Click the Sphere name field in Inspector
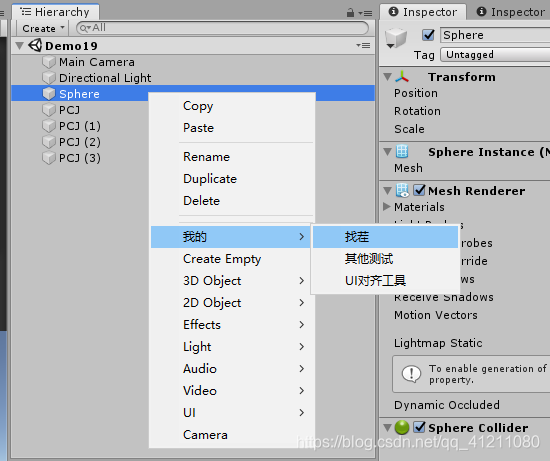This screenshot has height=461, width=550. (x=495, y=35)
